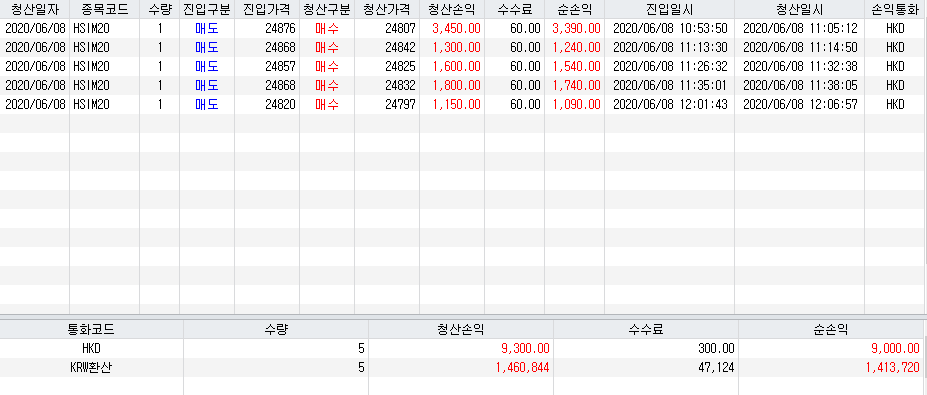The width and height of the screenshot is (927, 395).
Task: Click entry time 2020/06/08 11:13:30
Action: coord(670,47)
